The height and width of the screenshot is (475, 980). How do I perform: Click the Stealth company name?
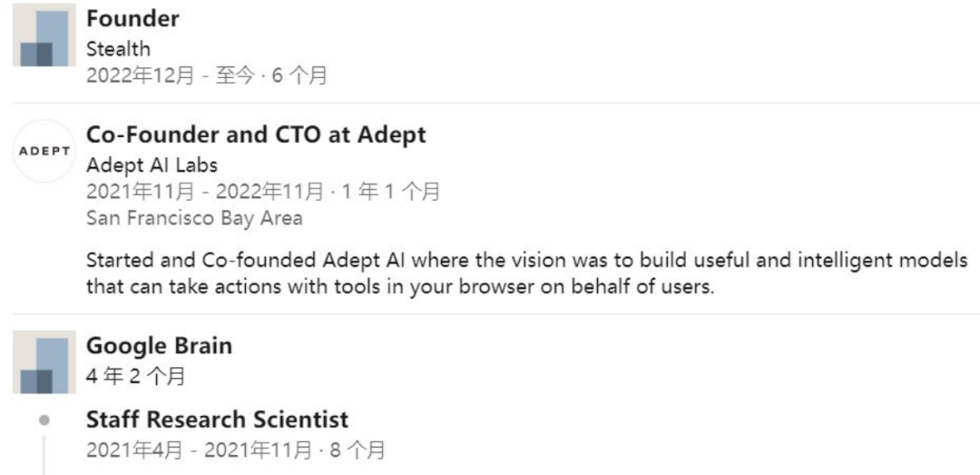point(118,49)
